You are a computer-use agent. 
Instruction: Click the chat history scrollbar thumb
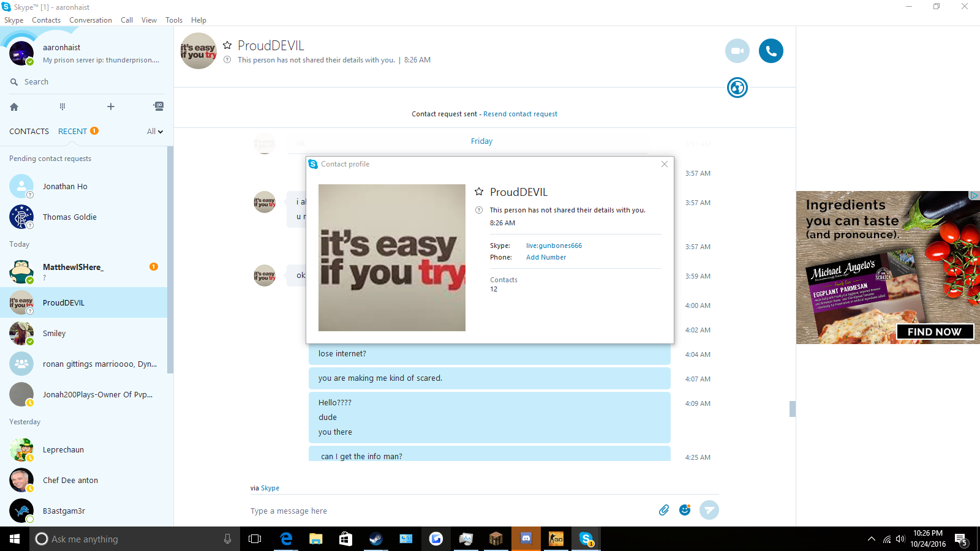793,409
